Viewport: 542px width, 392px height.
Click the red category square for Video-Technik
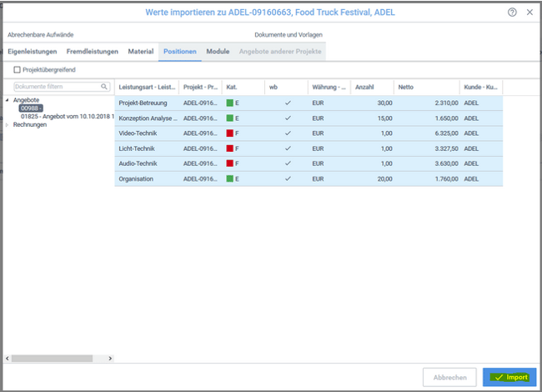[230, 133]
